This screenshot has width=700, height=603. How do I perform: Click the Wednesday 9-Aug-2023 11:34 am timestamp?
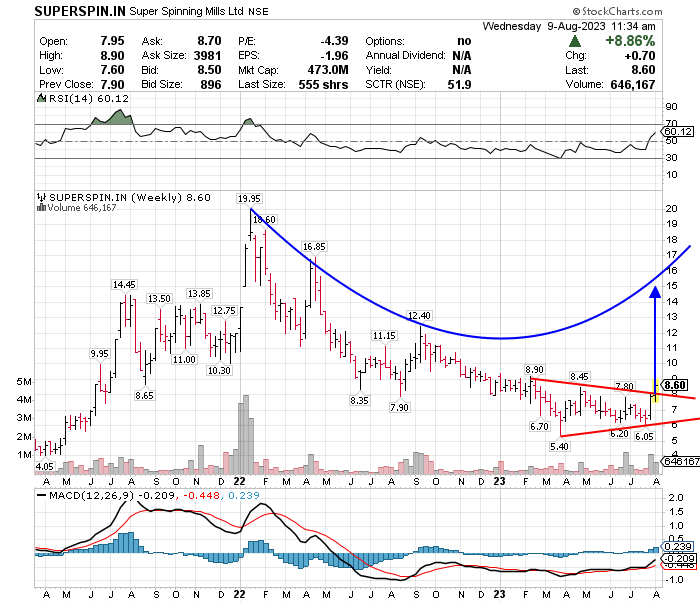point(569,26)
